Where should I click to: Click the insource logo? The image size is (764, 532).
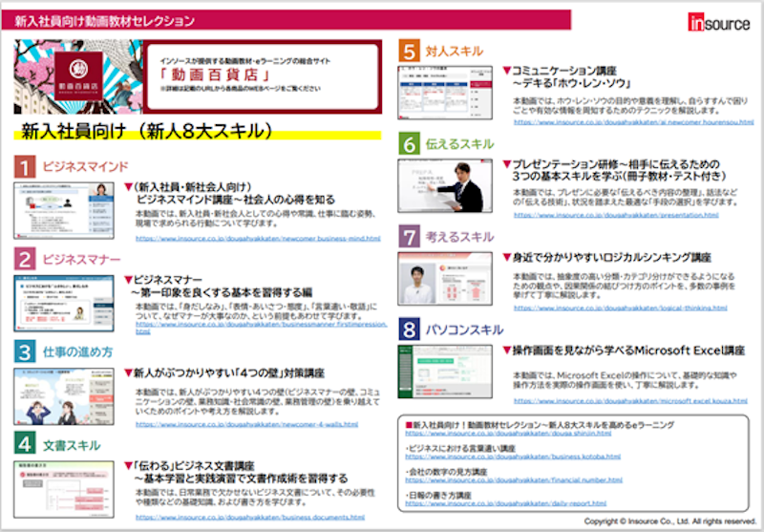point(719,23)
